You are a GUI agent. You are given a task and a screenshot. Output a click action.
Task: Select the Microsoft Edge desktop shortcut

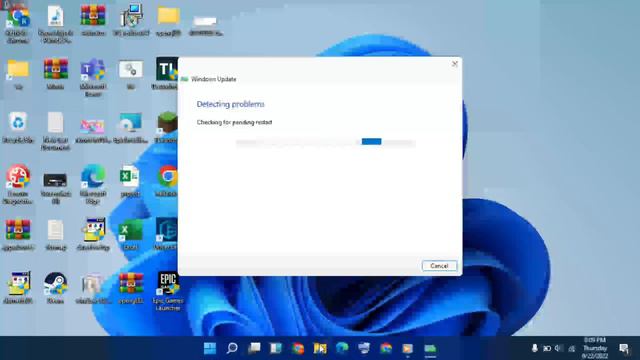(93, 184)
